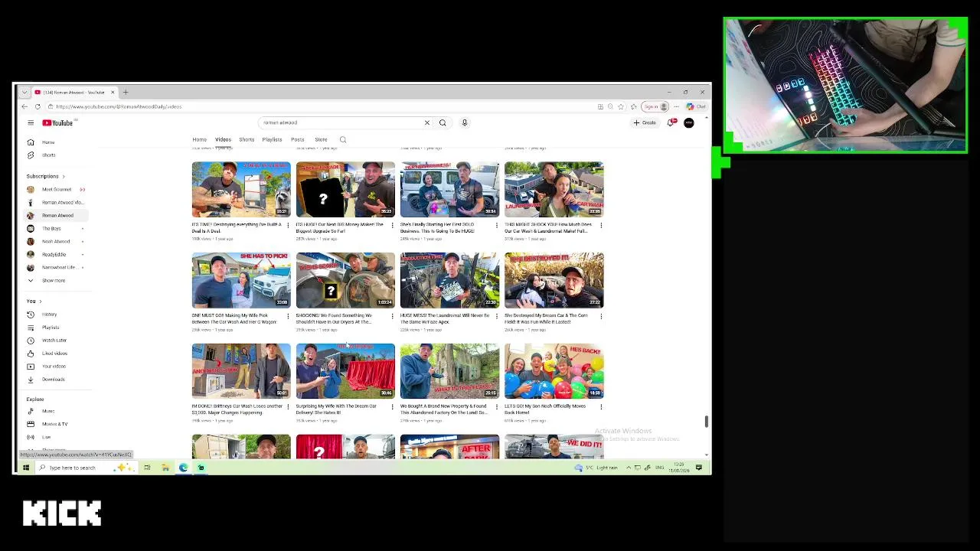
Task: Open the YouTube hamburger guide menu
Action: point(31,122)
